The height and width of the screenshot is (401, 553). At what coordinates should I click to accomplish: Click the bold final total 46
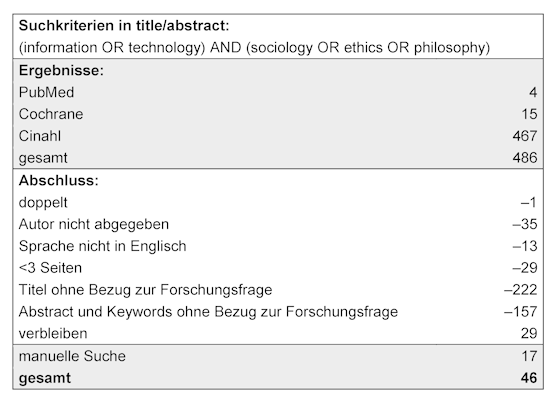(x=529, y=378)
